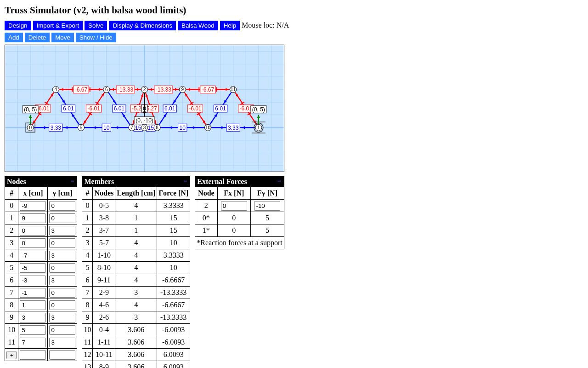Click the -6.67 label between nodes 9 and 11

coord(208,90)
